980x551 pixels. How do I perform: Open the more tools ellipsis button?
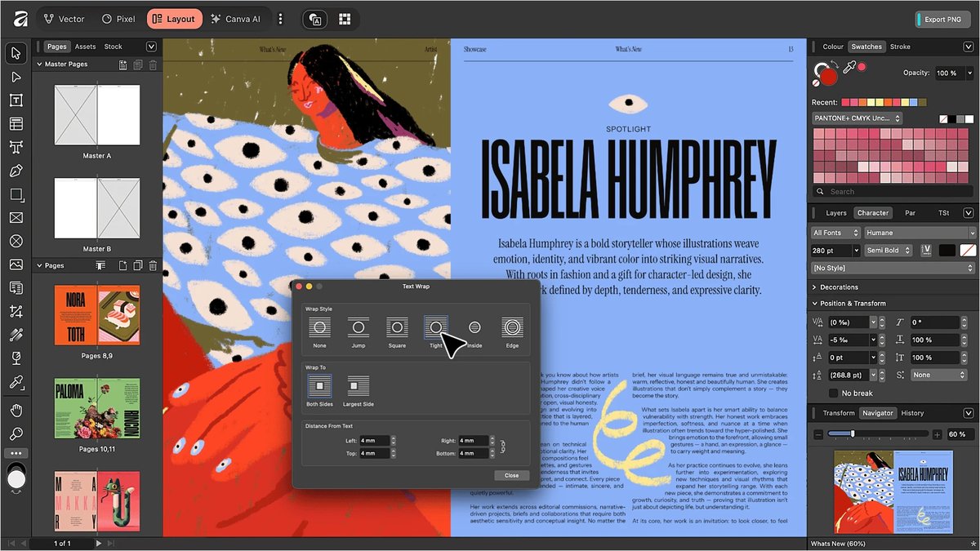16,453
